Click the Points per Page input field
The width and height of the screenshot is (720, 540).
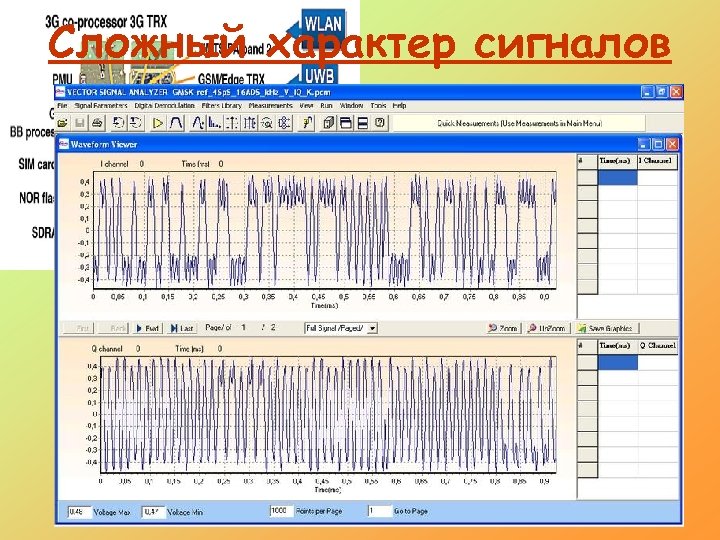click(x=281, y=511)
